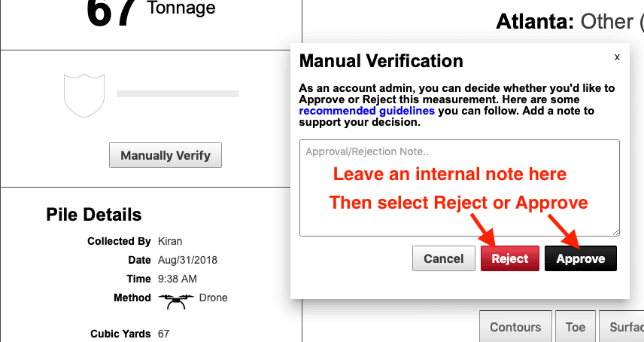
Task: Click the Manual Verification dialog title
Action: [381, 61]
